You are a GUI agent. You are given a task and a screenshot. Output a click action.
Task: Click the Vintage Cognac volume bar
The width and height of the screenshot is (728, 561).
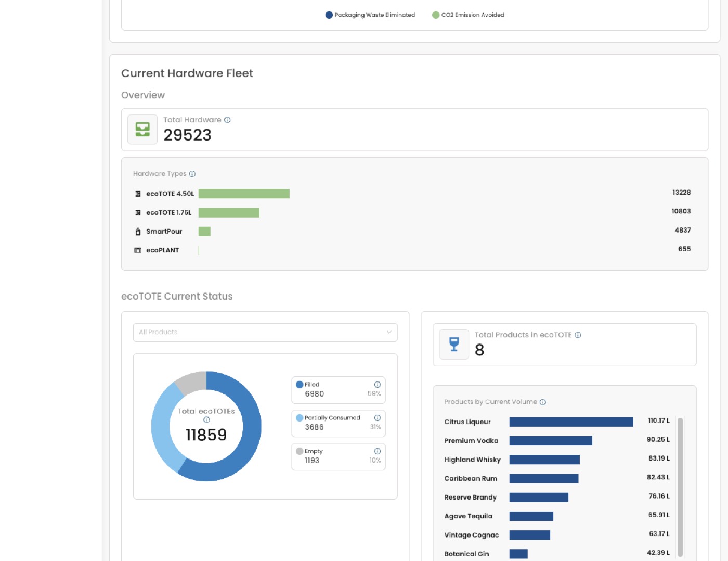pyautogui.click(x=530, y=535)
